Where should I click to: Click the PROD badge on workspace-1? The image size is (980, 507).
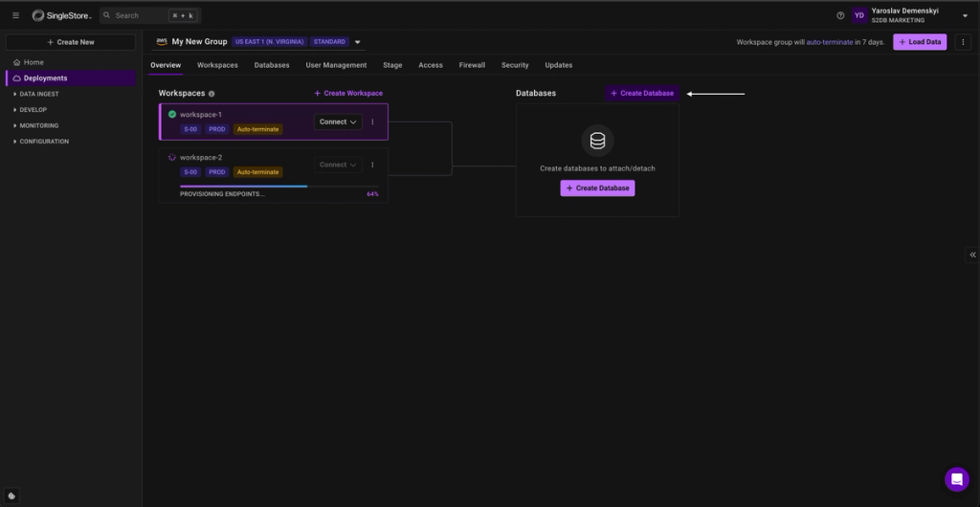217,129
